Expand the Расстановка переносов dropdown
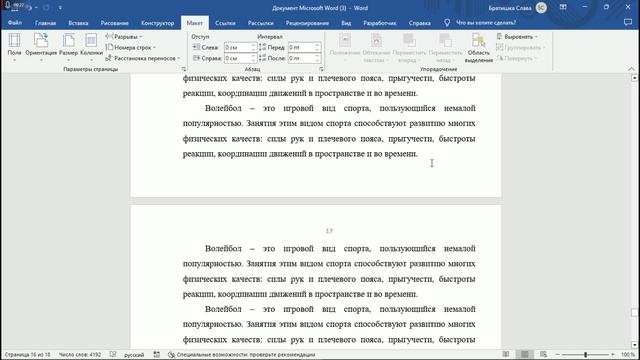The image size is (640, 360). 143,58
